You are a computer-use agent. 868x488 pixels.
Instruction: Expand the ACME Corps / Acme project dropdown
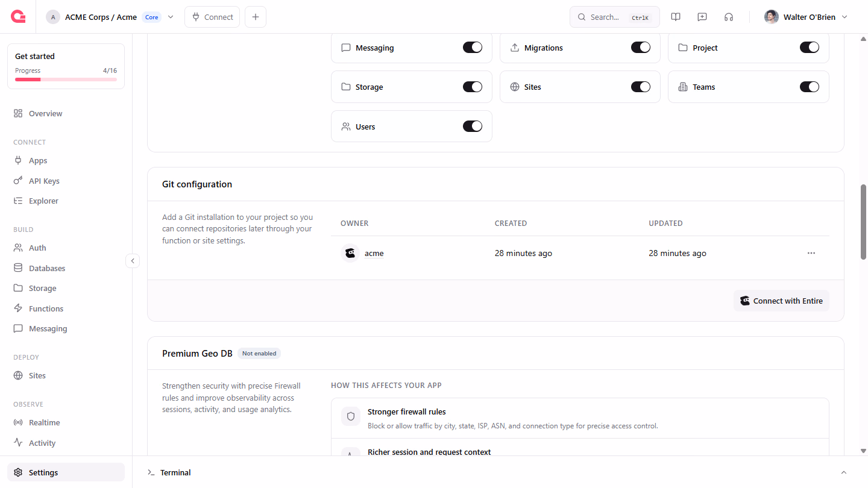click(171, 17)
